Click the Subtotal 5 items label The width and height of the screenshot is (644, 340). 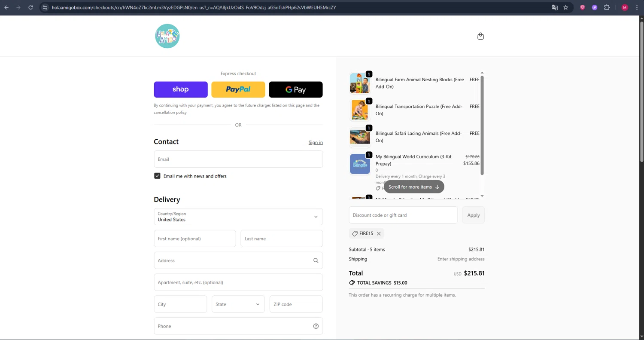click(x=367, y=249)
